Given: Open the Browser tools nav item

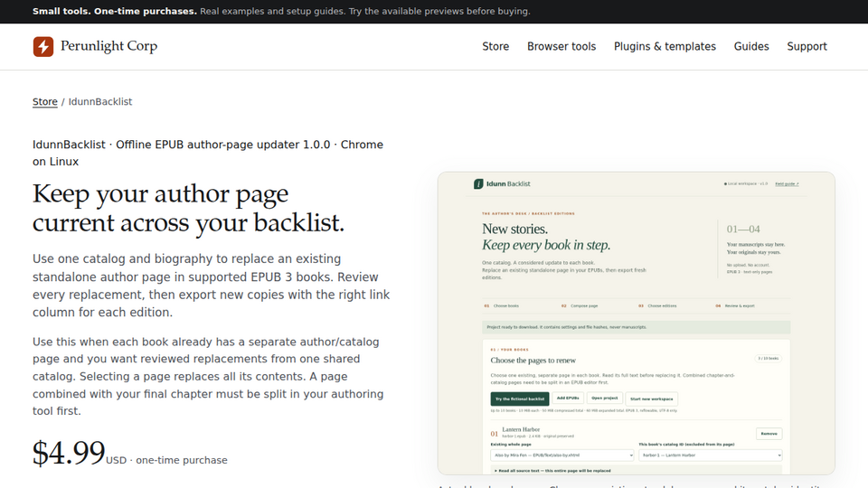Looking at the screenshot, I should pyautogui.click(x=561, y=46).
